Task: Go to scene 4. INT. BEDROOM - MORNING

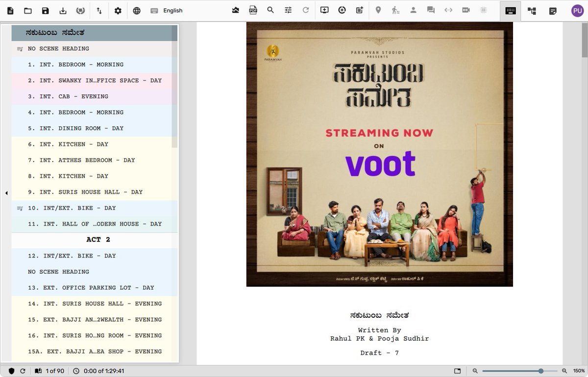Action: pyautogui.click(x=95, y=112)
